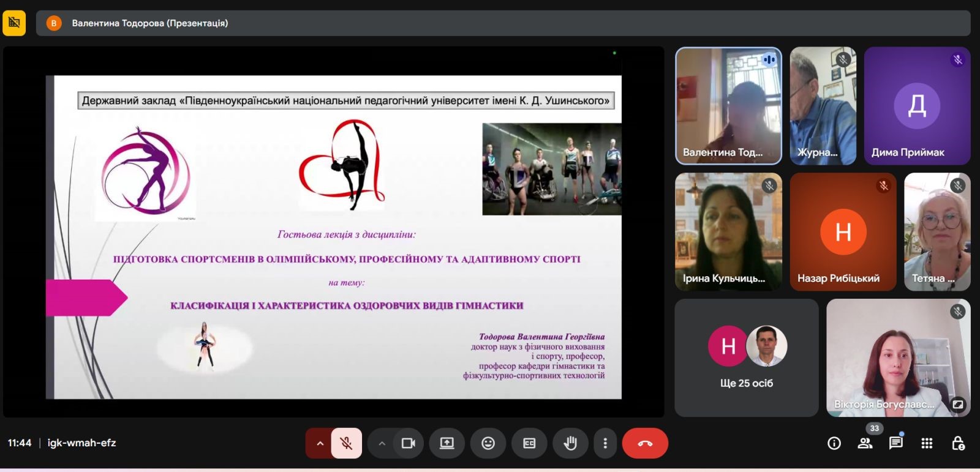Open meeting details info
980x472 pixels.
[834, 443]
